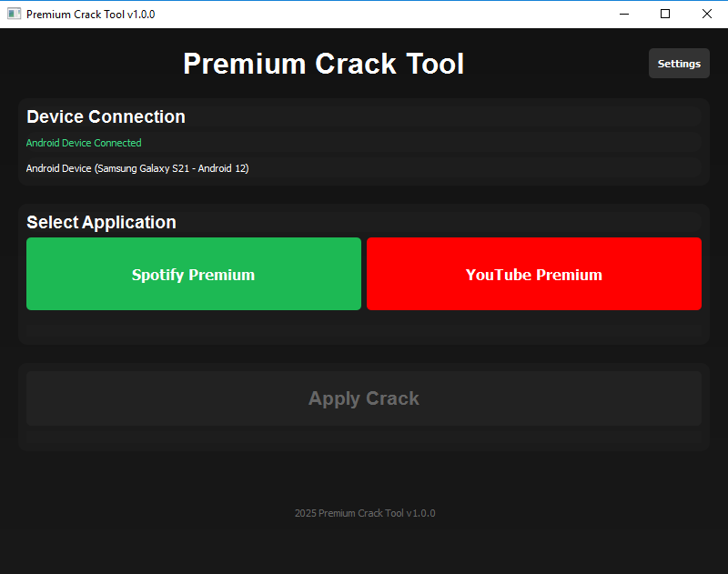Maximize the Premium Crack Tool window

pos(665,14)
